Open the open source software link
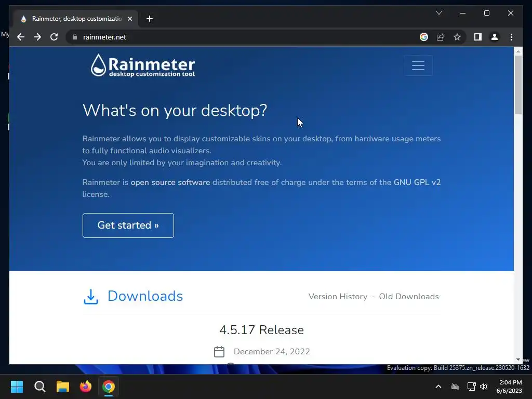Image resolution: width=532 pixels, height=399 pixels. tap(170, 182)
